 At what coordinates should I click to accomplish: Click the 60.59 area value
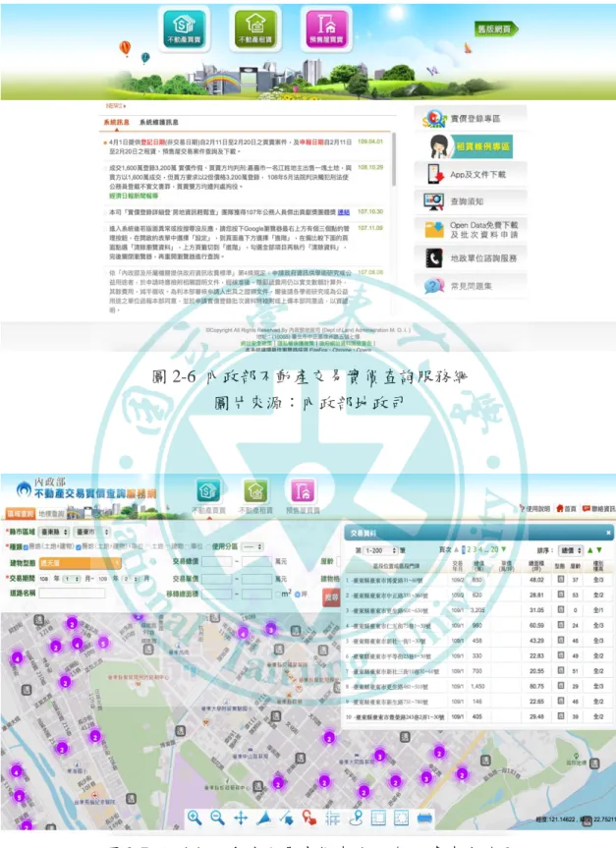click(x=536, y=625)
